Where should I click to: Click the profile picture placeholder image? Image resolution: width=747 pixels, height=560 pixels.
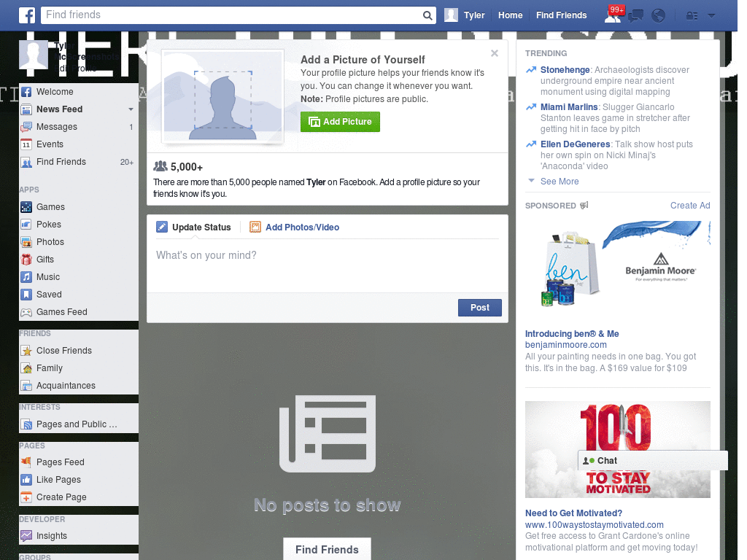click(x=222, y=97)
